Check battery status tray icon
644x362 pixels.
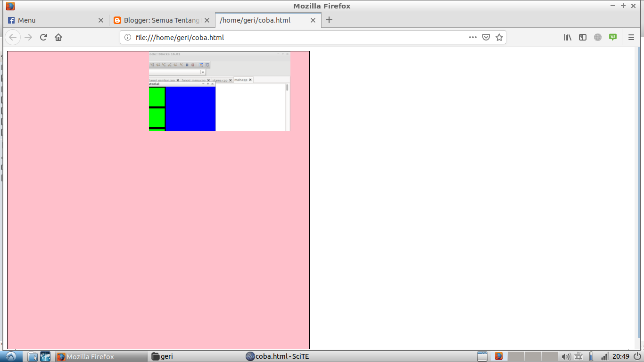[x=591, y=356]
